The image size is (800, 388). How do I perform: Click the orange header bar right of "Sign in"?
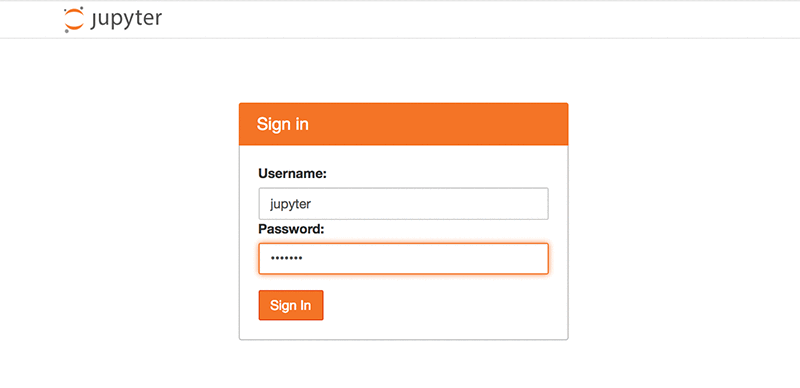(439, 124)
